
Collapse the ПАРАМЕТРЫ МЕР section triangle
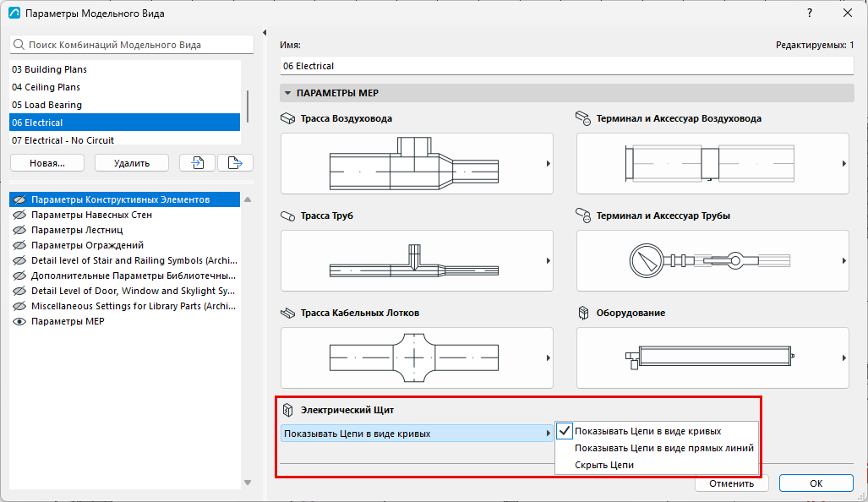[x=288, y=93]
